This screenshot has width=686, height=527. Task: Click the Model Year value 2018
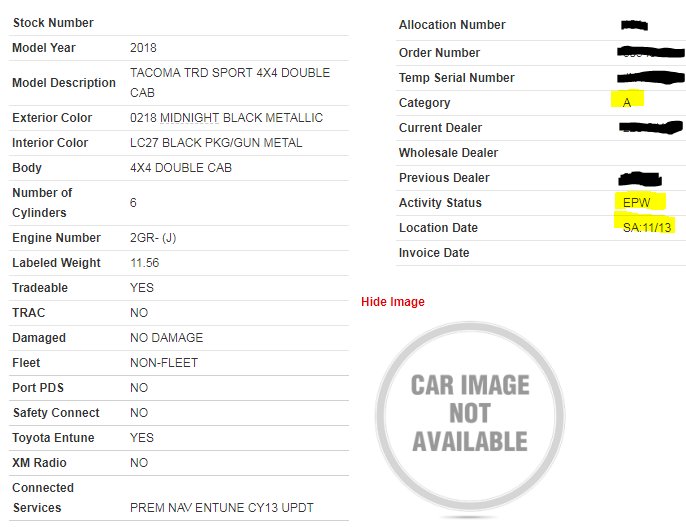pos(143,48)
